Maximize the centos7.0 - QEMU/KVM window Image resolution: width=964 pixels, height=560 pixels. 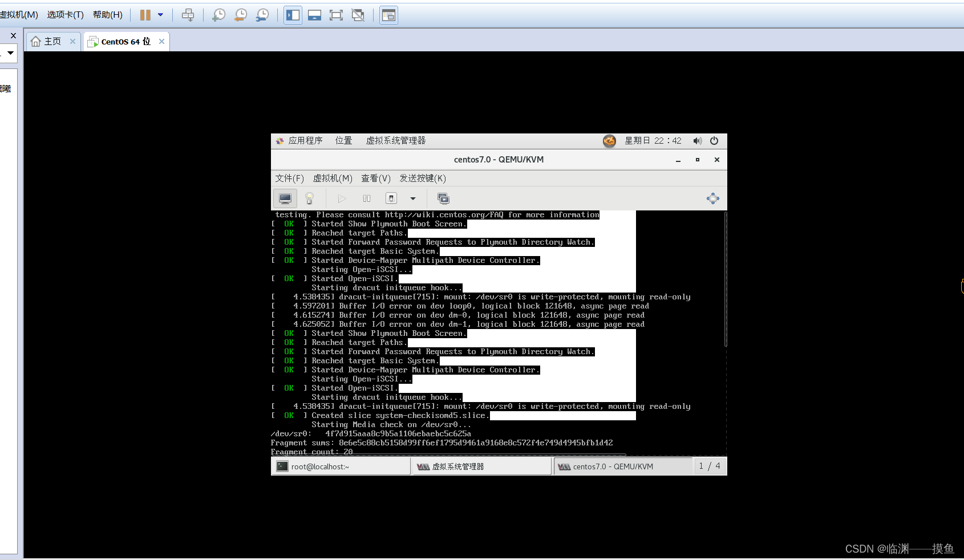(x=698, y=160)
